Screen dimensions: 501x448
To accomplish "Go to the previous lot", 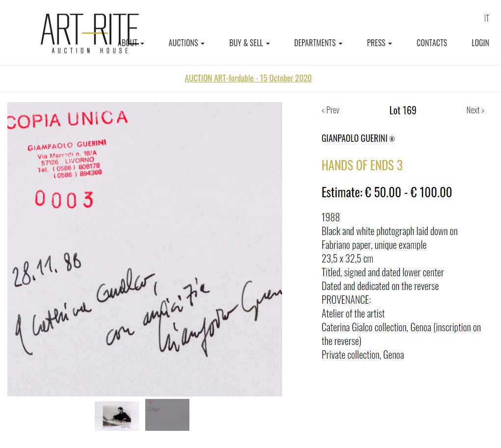I will tap(330, 110).
